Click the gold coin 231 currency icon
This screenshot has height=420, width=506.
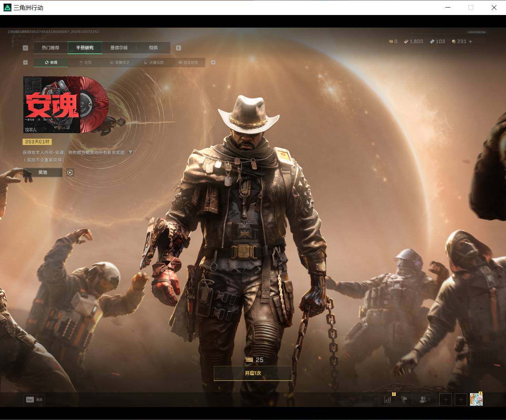tap(453, 41)
